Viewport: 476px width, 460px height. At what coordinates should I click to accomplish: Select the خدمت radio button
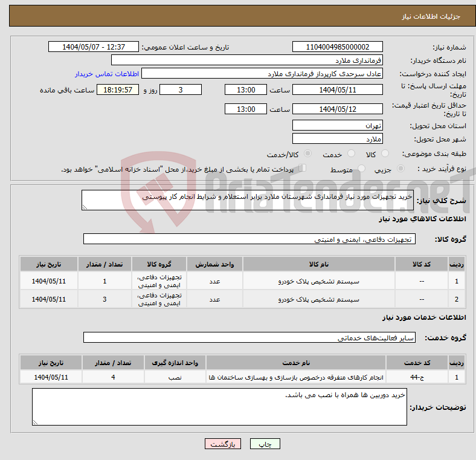[351, 154]
